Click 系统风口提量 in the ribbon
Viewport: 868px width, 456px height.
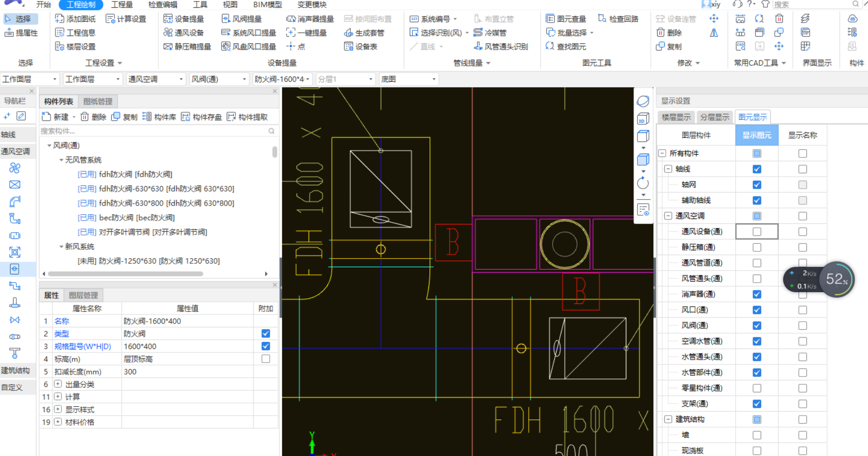248,33
